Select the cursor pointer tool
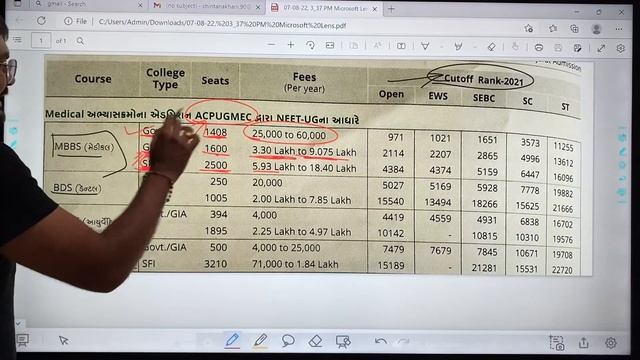Screen dimensions: 640x360 tap(63, 340)
